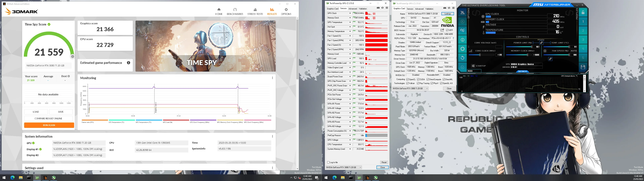Screen dimensions: 644x181
Task: Click COMPARE RESULT ONLINE button
Action: click(x=48, y=118)
